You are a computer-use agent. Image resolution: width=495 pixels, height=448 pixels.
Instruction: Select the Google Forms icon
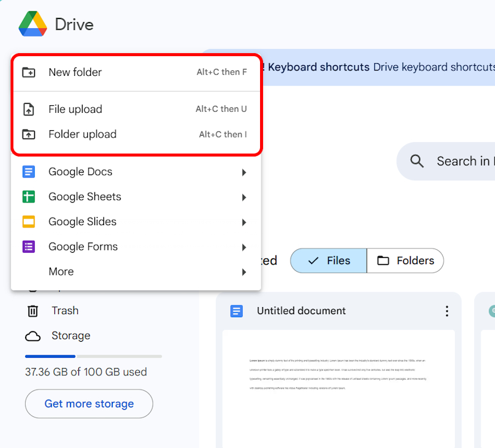(29, 247)
